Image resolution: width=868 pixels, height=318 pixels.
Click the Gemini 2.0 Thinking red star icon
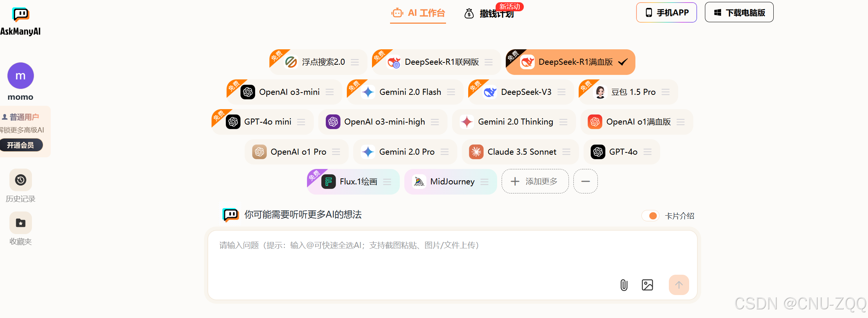467,122
